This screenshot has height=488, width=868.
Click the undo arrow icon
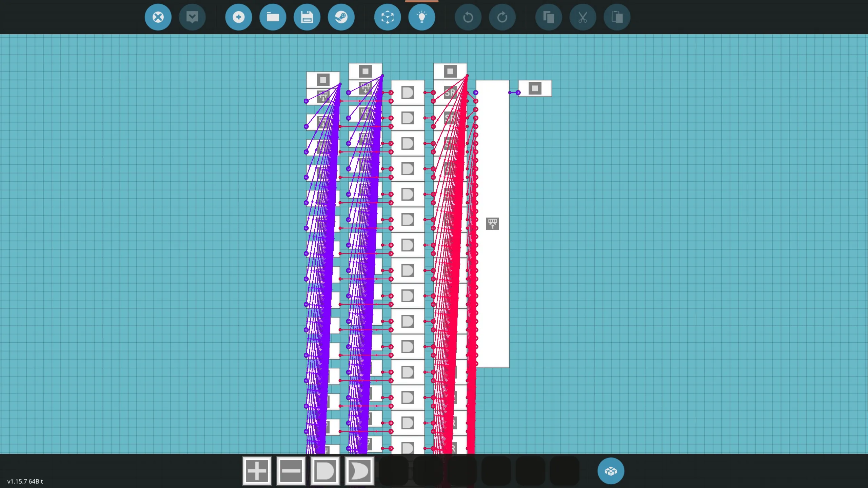click(468, 17)
